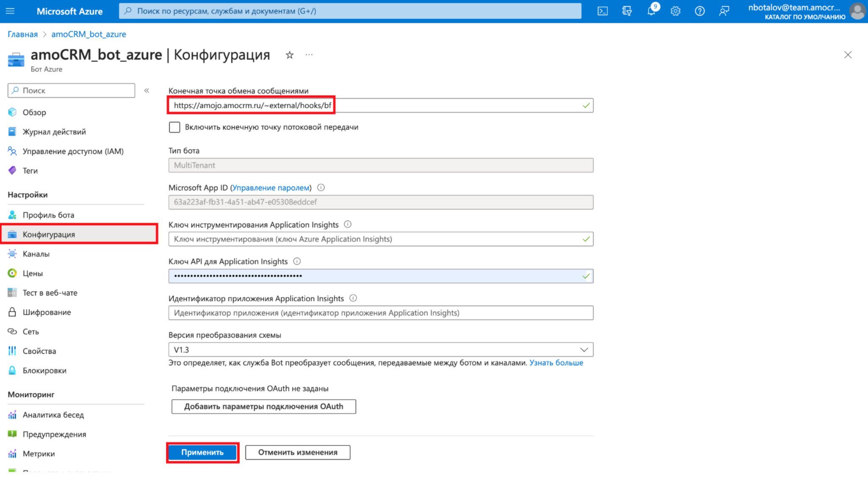
Task: Close the Конфигурация blade
Action: tap(848, 55)
